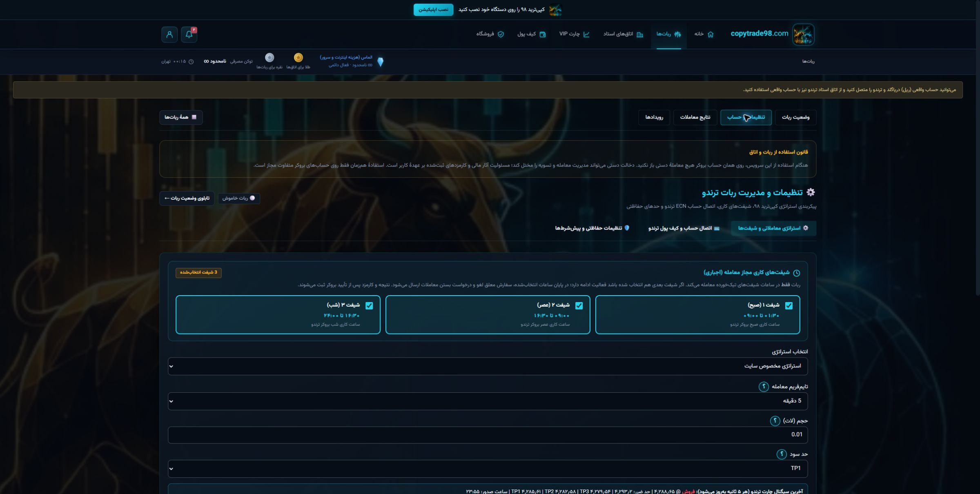
Task: Open the وضعیت ربات tab
Action: pos(795,118)
